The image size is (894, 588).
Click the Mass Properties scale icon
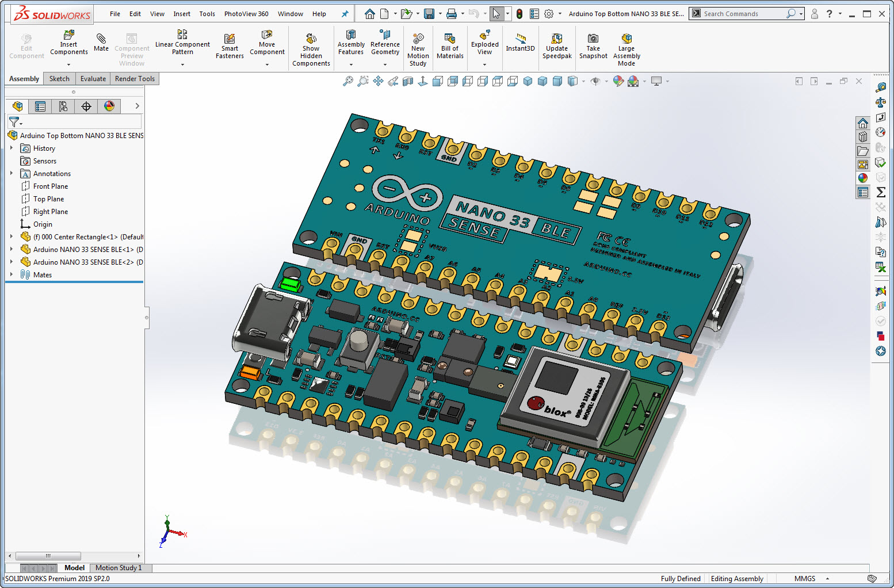pos(881,102)
